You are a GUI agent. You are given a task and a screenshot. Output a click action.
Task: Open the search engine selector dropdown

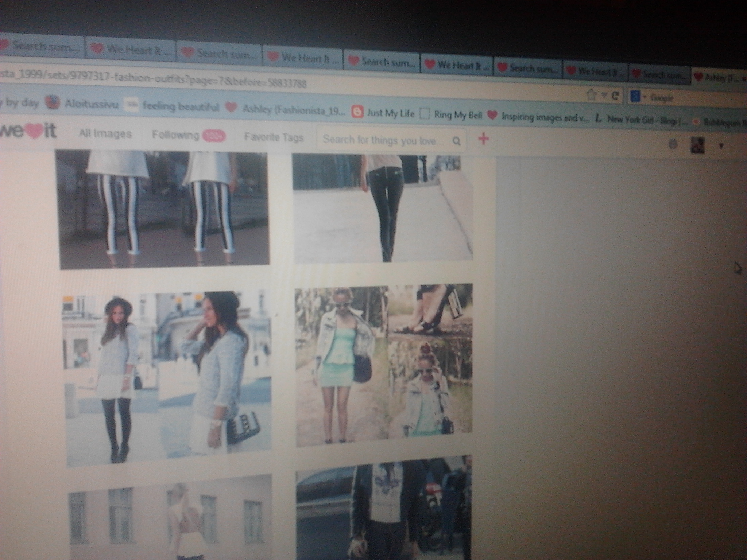click(639, 97)
